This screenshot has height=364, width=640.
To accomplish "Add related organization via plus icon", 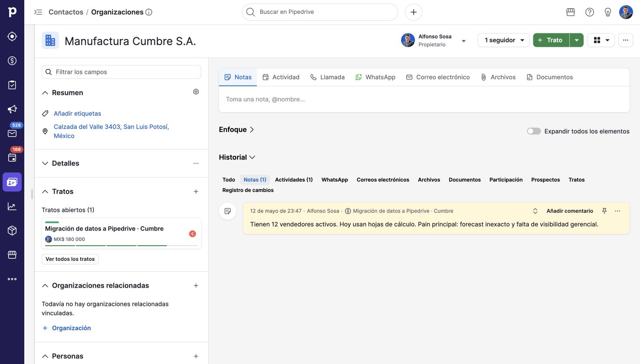I will pos(196,286).
